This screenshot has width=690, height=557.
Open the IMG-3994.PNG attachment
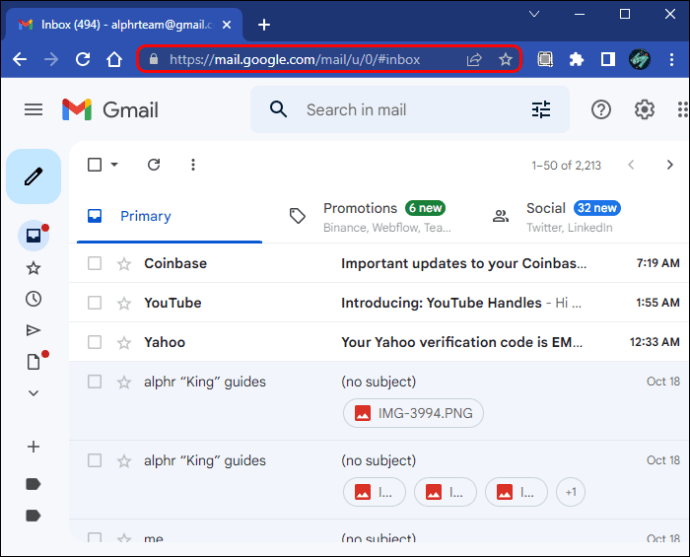pos(413,413)
